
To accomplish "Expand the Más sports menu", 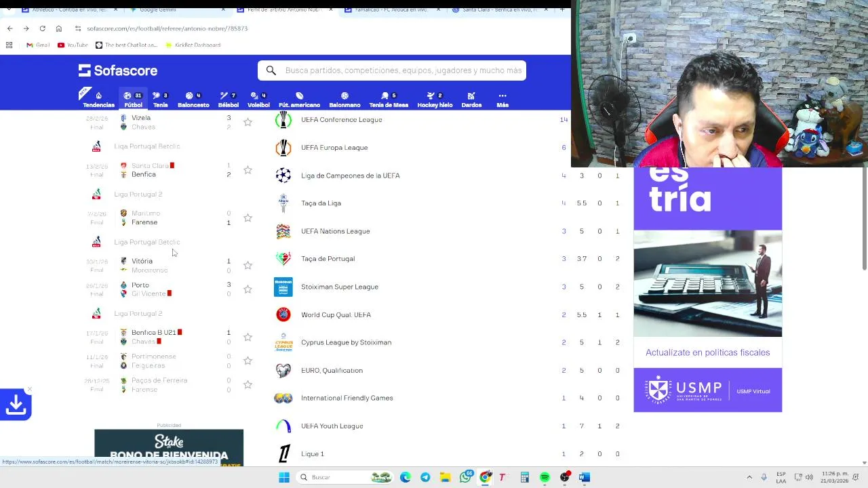I will point(502,100).
